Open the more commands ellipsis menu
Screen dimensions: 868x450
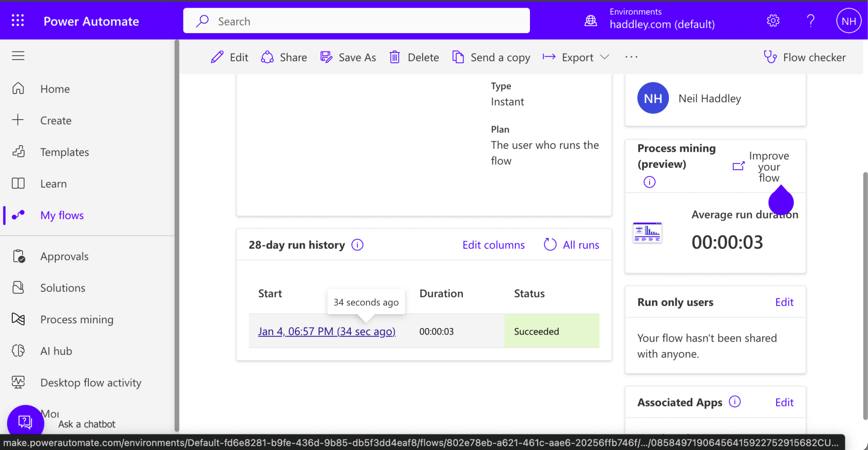pos(631,57)
